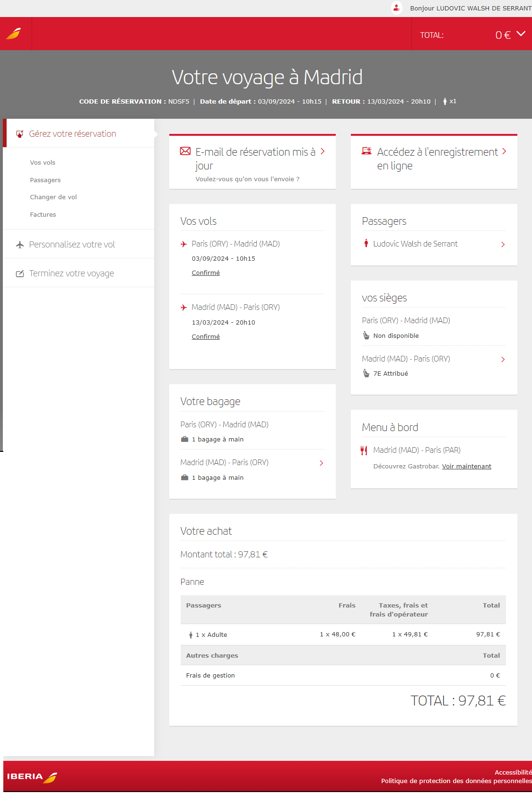Click the Iberia logo in header
This screenshot has height=793, width=532.
(14, 34)
